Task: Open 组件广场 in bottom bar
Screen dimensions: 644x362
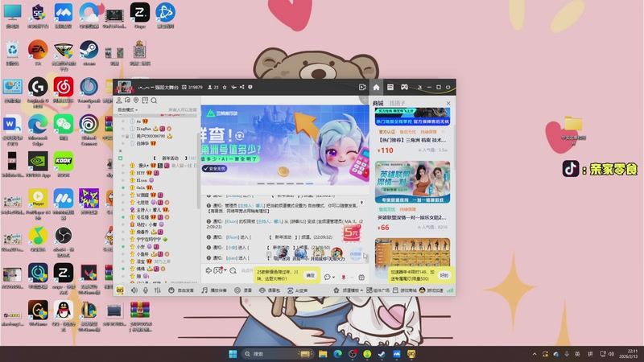Action: pos(378,290)
